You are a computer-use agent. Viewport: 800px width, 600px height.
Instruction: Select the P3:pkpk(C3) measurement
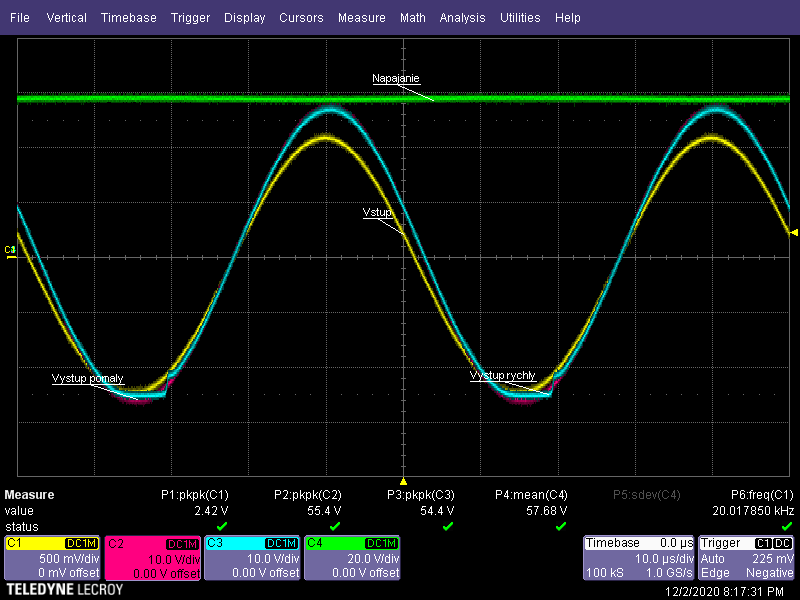point(420,495)
